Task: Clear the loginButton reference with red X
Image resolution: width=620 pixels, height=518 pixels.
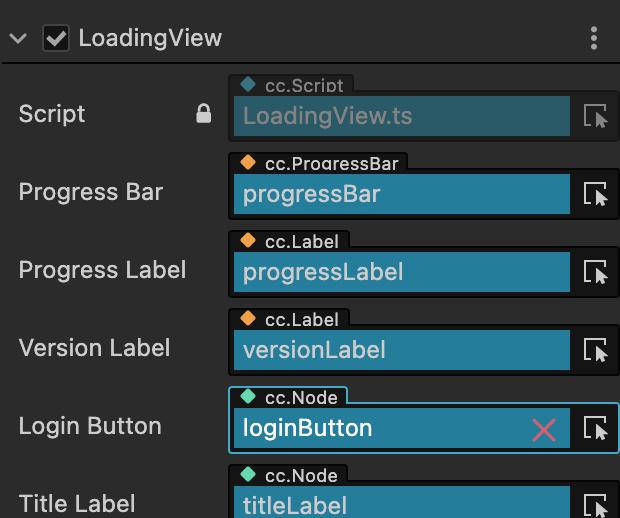Action: [x=544, y=430]
